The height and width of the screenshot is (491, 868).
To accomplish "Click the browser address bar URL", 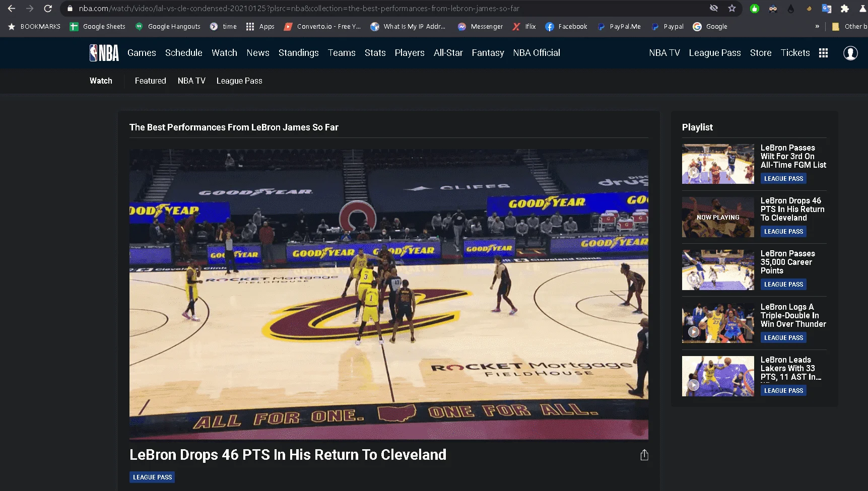I will pos(299,9).
